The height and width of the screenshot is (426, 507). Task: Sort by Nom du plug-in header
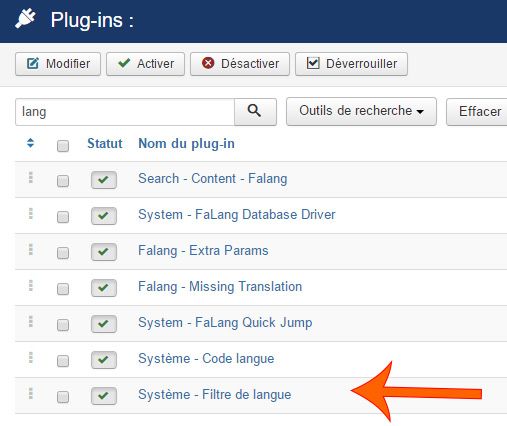click(x=186, y=144)
